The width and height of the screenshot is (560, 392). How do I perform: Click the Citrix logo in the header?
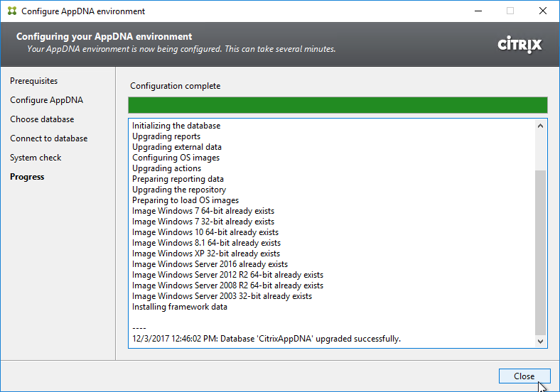click(x=519, y=45)
